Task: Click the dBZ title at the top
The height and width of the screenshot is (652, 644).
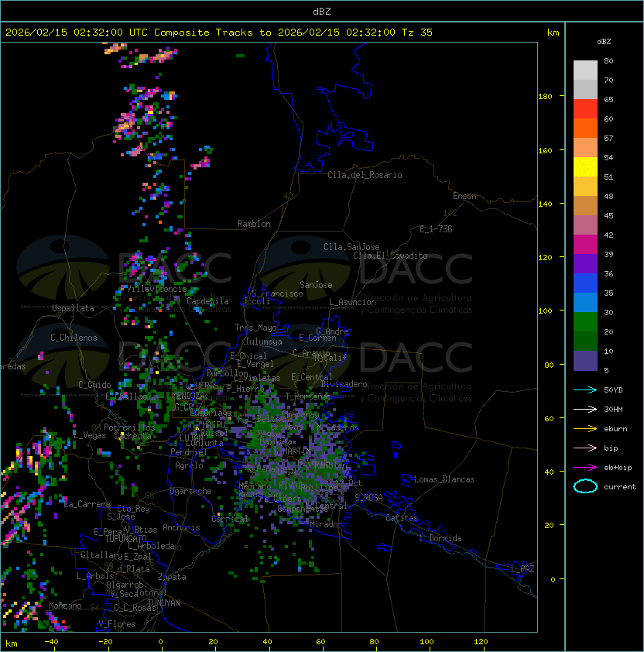Action: [x=322, y=12]
